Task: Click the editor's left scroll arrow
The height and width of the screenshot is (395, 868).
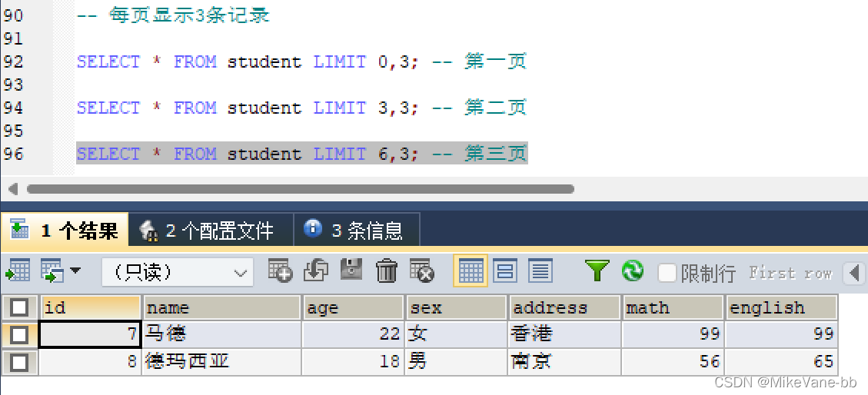Action: pyautogui.click(x=13, y=189)
